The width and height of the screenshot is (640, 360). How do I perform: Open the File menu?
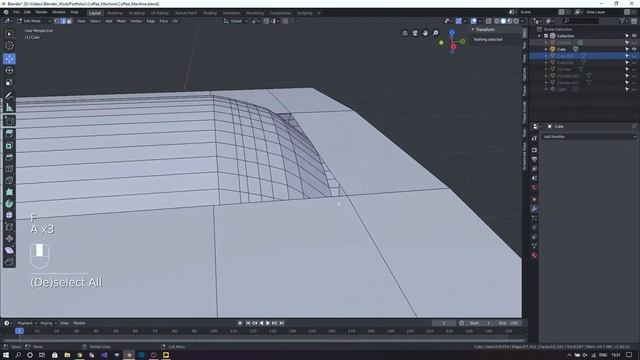16,12
